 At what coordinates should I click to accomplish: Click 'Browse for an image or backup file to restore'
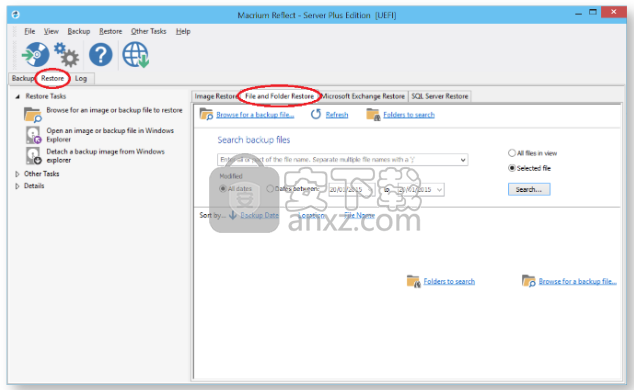[x=114, y=110]
